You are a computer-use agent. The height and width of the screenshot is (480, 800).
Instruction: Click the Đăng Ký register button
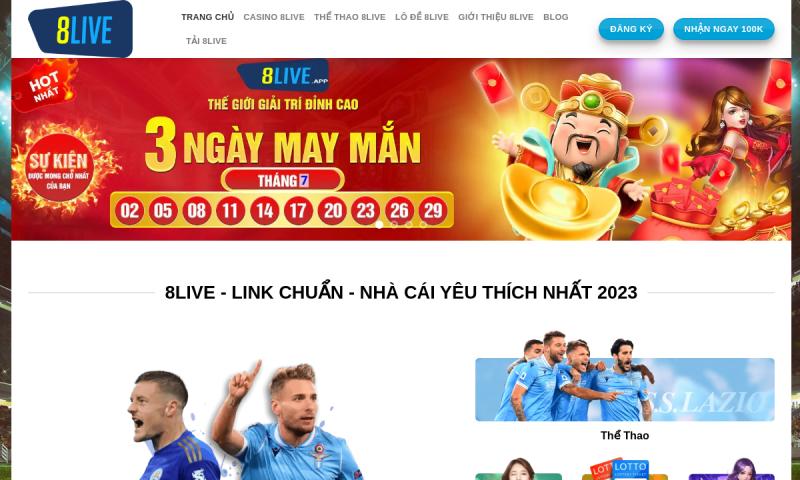tap(631, 29)
